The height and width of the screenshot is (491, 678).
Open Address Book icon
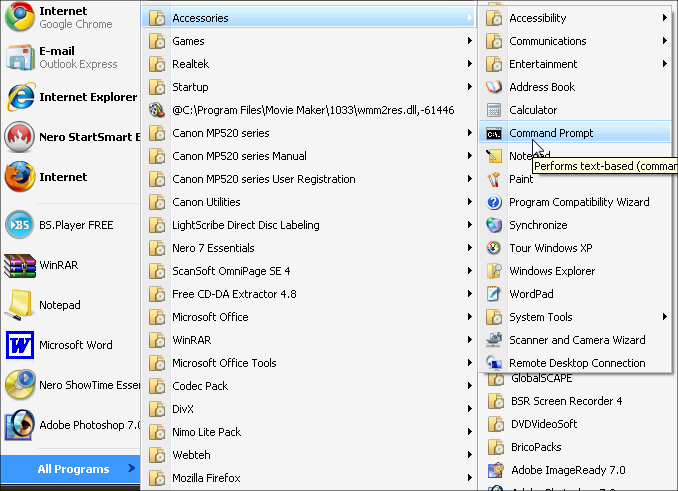pyautogui.click(x=494, y=87)
